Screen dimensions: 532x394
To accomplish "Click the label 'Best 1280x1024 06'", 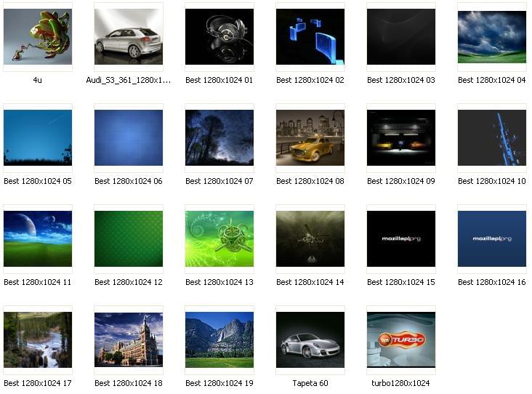I will tap(129, 181).
